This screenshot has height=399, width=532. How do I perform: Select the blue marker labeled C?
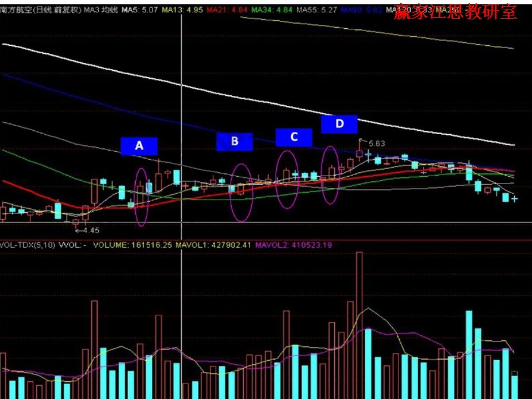point(294,137)
